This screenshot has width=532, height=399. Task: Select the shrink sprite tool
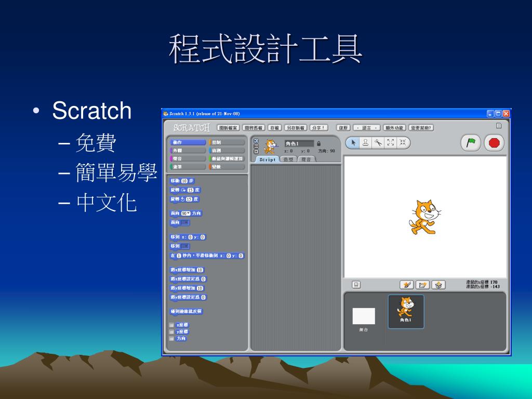[x=403, y=143]
